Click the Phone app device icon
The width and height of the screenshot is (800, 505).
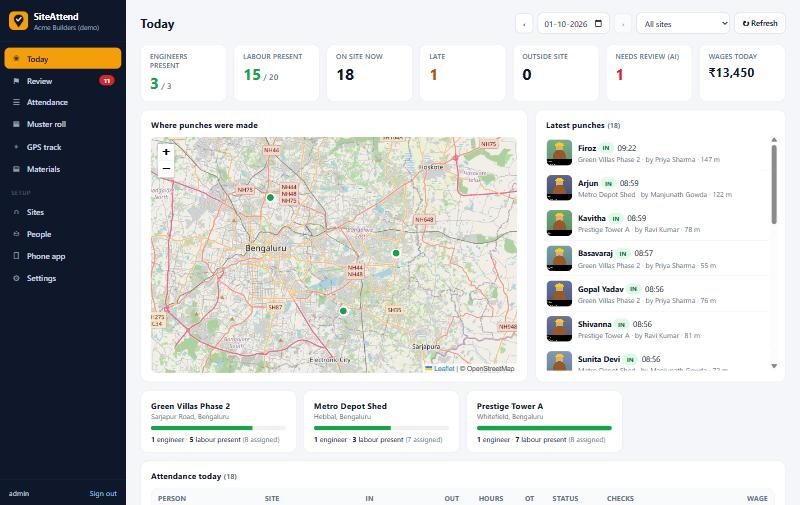coord(16,256)
